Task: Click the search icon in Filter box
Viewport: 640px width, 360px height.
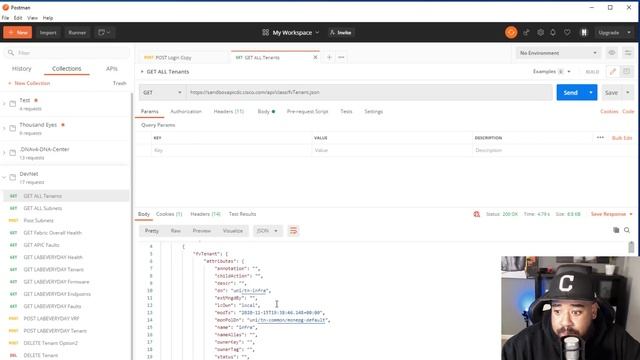Action: point(11,53)
